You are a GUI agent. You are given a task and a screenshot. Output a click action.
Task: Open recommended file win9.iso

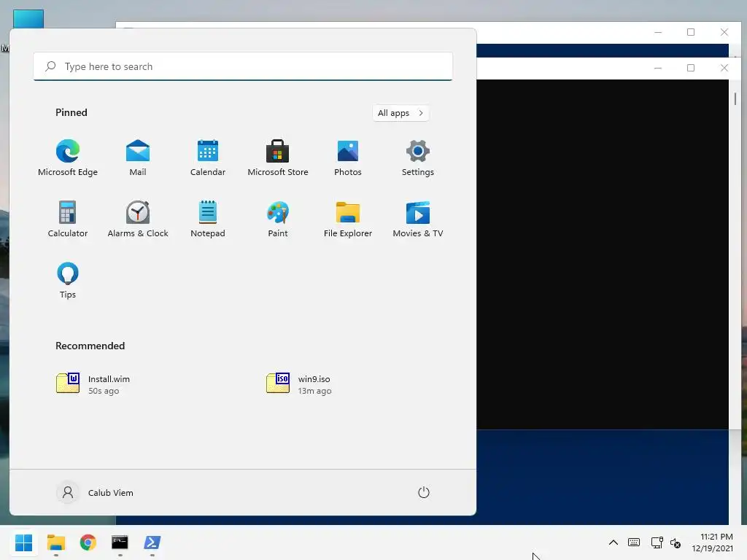coord(299,384)
